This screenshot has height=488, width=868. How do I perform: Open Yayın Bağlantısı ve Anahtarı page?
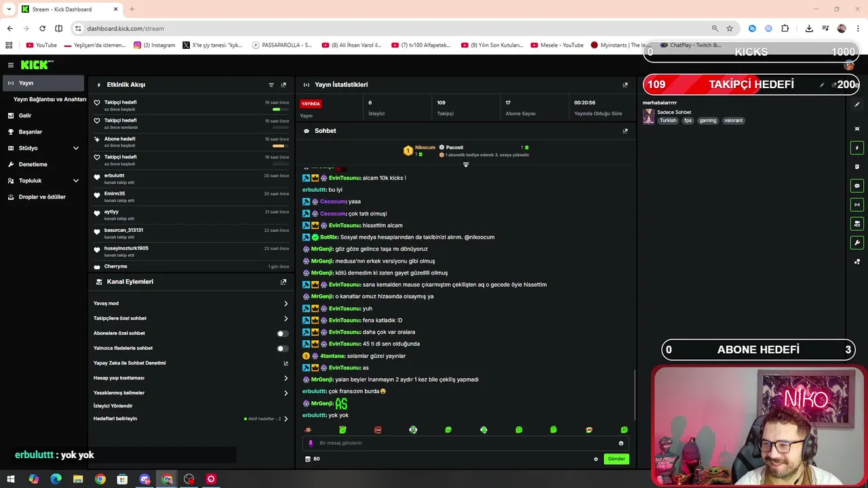pos(50,99)
